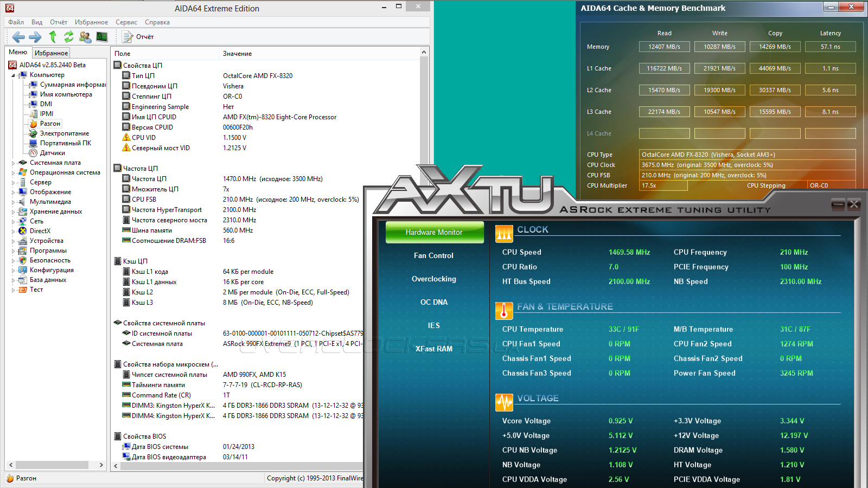Expand the Сеть tree node
868x488 pixels.
click(x=13, y=222)
